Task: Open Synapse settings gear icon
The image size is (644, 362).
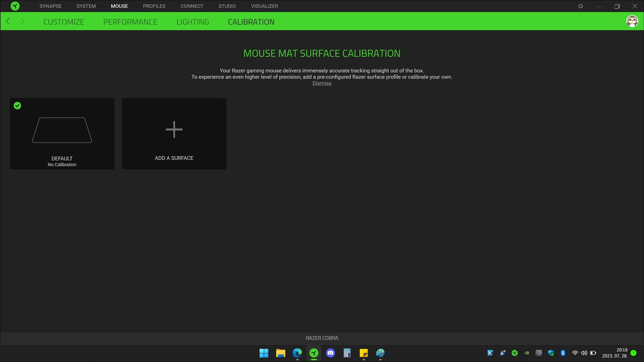Action: pyautogui.click(x=580, y=6)
